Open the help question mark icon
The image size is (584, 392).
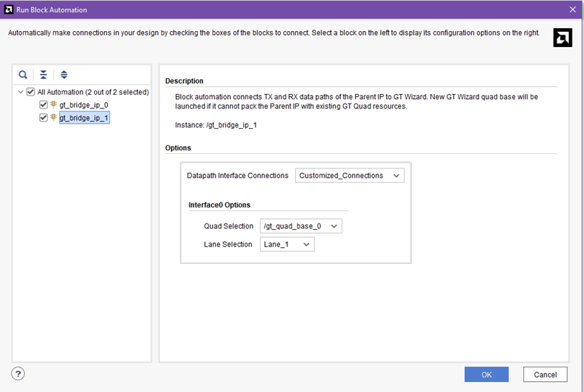click(x=18, y=373)
